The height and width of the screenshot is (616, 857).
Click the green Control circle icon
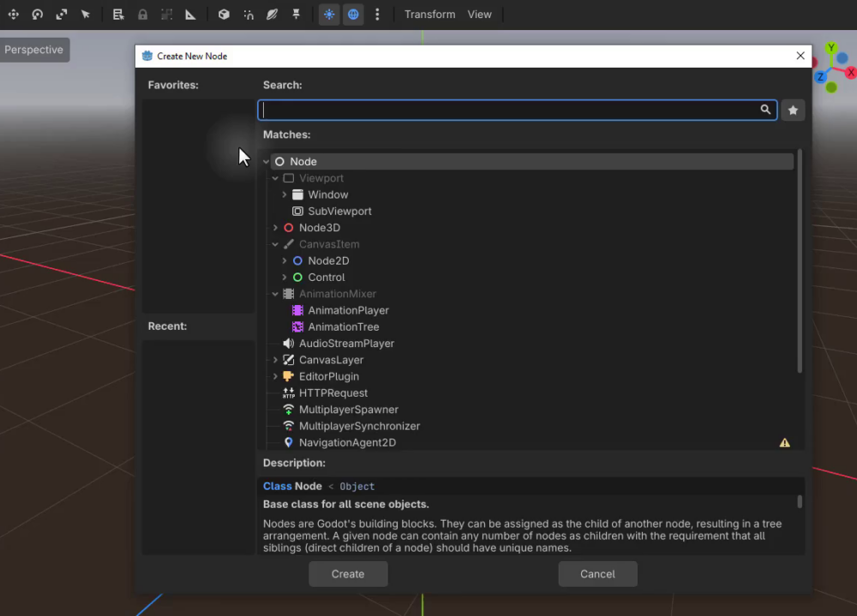click(297, 277)
